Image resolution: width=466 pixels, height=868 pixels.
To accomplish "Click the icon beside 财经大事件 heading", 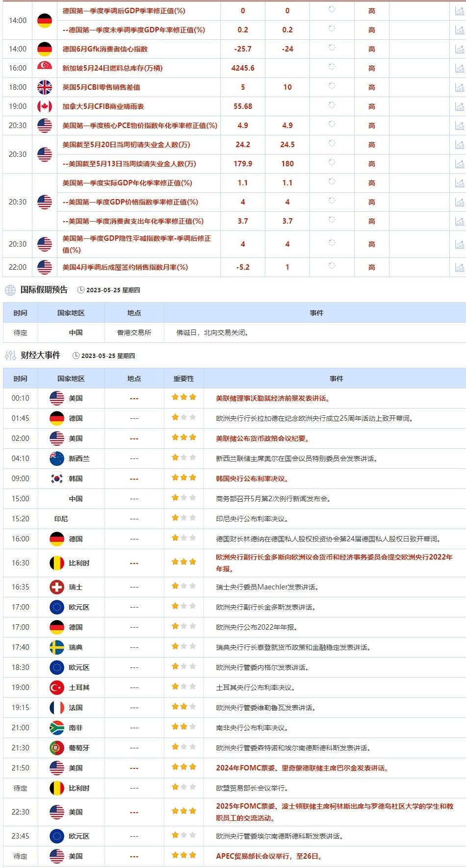I will (10, 356).
